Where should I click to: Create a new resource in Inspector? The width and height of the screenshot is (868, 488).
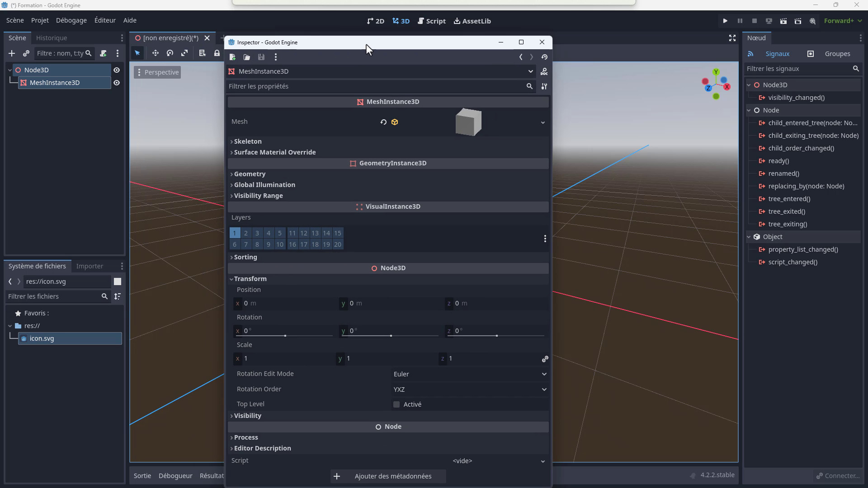click(x=232, y=57)
